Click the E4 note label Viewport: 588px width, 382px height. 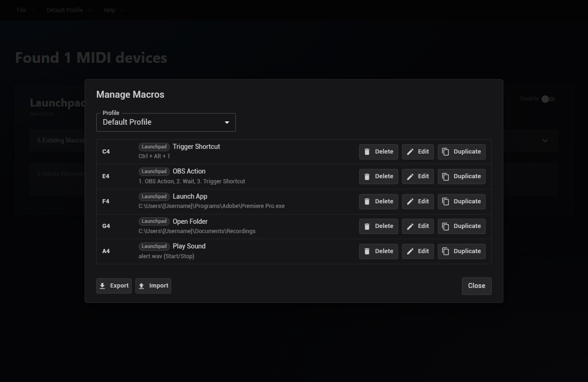pos(106,176)
